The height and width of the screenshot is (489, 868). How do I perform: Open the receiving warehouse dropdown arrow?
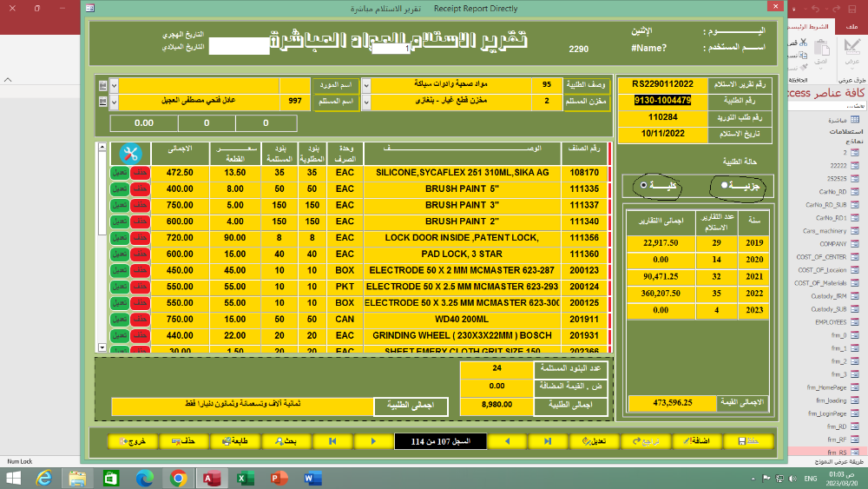click(x=366, y=102)
